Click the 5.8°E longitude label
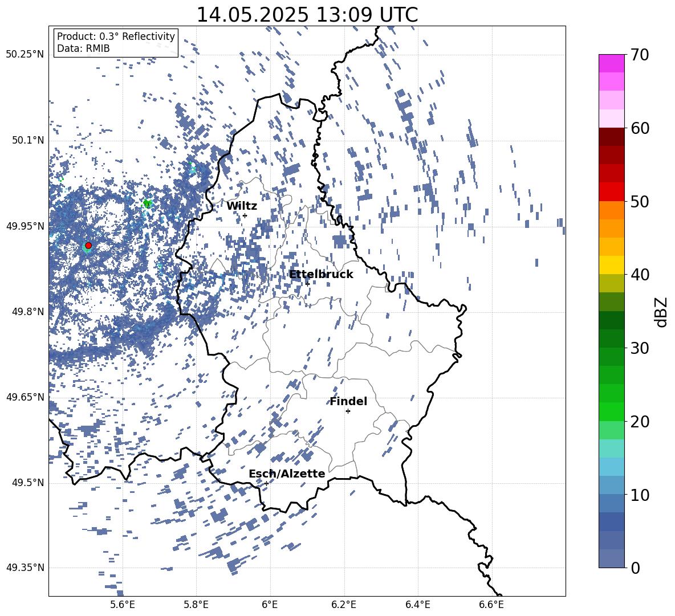Screen dimensions: 675x616 coord(196,605)
